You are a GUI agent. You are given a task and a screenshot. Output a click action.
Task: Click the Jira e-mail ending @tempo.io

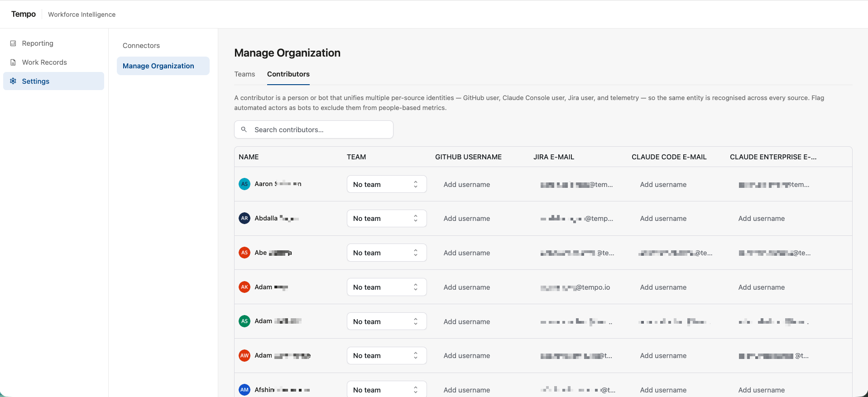pos(575,287)
